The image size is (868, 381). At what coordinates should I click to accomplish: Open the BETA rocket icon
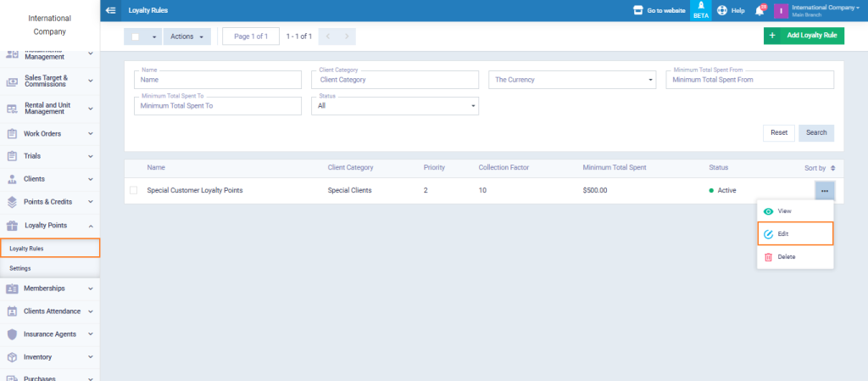pyautogui.click(x=701, y=7)
